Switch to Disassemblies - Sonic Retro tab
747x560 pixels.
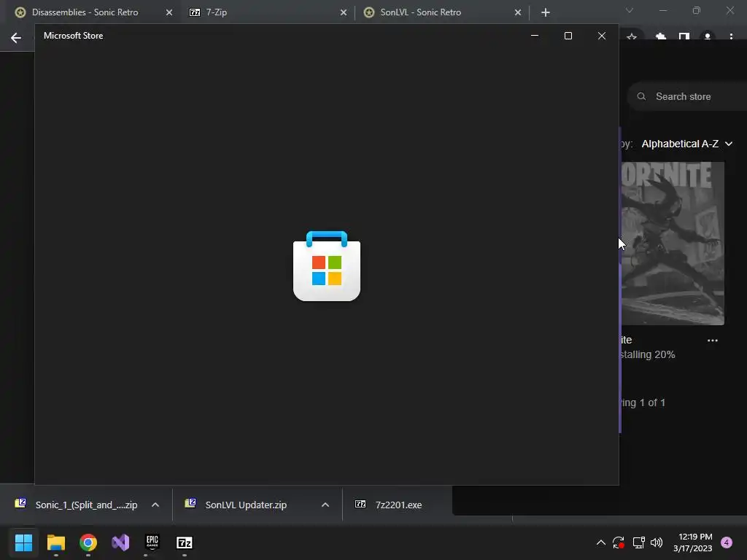pos(85,12)
